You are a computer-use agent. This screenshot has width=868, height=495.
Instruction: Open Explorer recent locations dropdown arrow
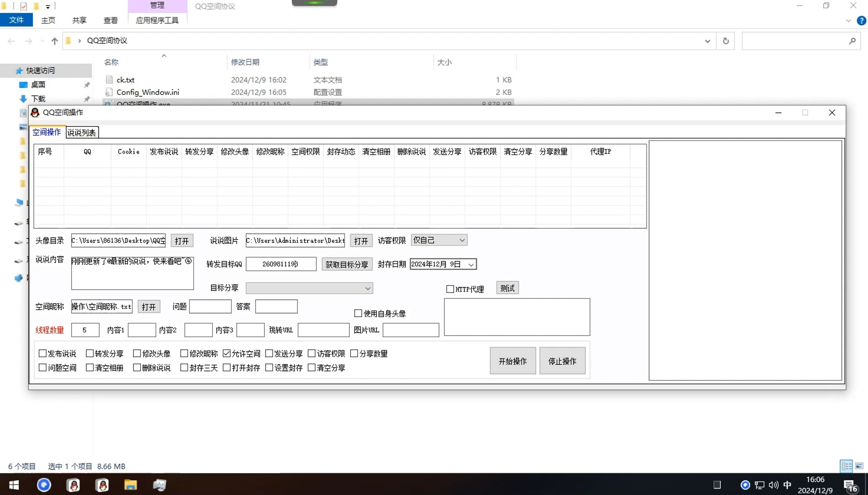click(42, 41)
